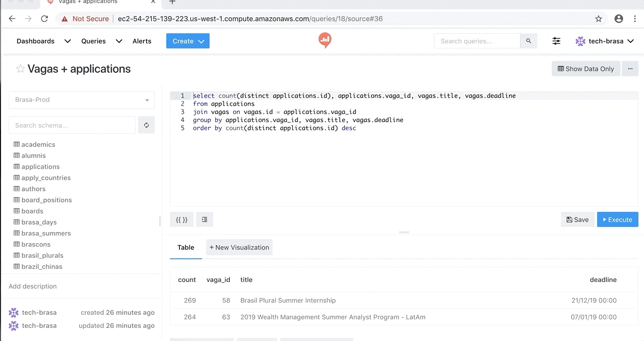
Task: Open the Alerts menu item
Action: point(142,41)
